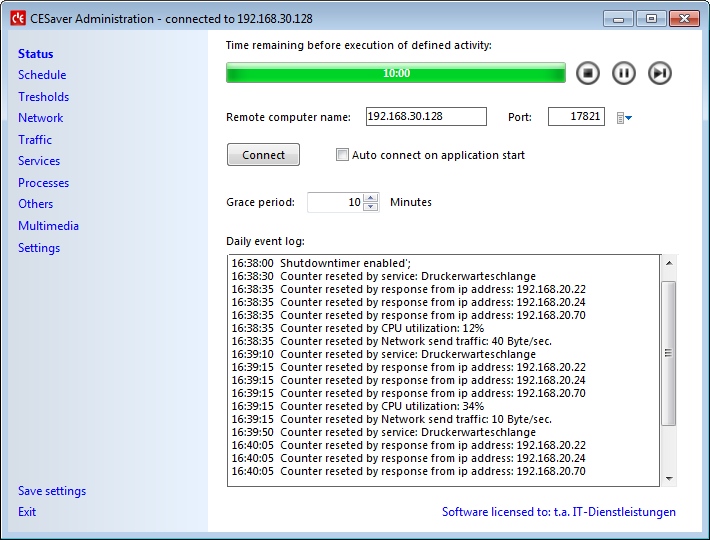Minimize the CESaver Administration window
The height and width of the screenshot is (540, 710).
(x=619, y=19)
